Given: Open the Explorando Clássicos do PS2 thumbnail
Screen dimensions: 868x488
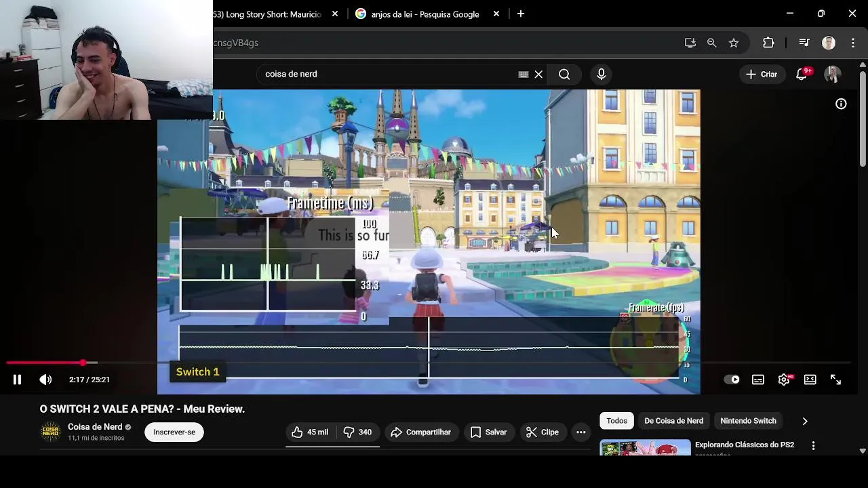Looking at the screenshot, I should tap(645, 447).
